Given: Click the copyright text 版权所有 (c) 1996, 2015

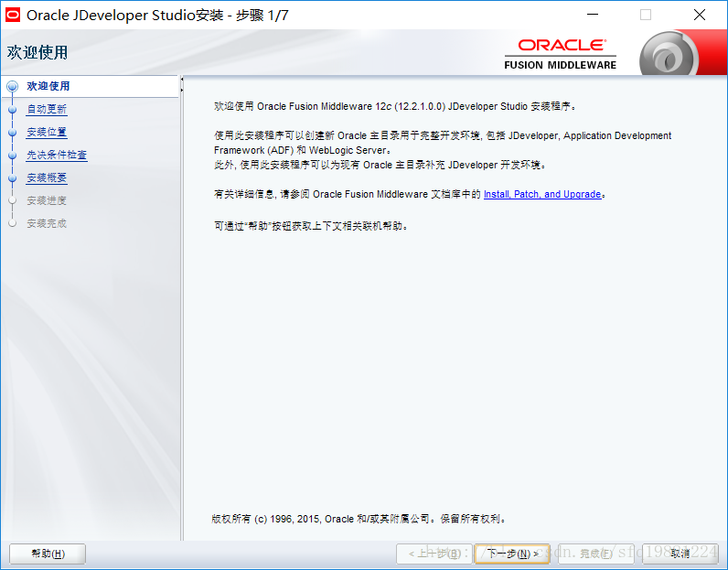Looking at the screenshot, I should [x=358, y=519].
